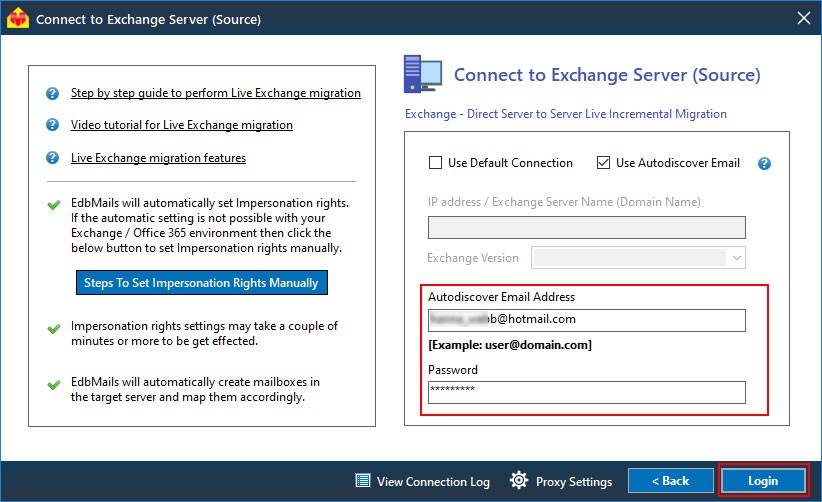
Task: Click green checkmark beside automatically create mailboxes note
Action: point(53,385)
